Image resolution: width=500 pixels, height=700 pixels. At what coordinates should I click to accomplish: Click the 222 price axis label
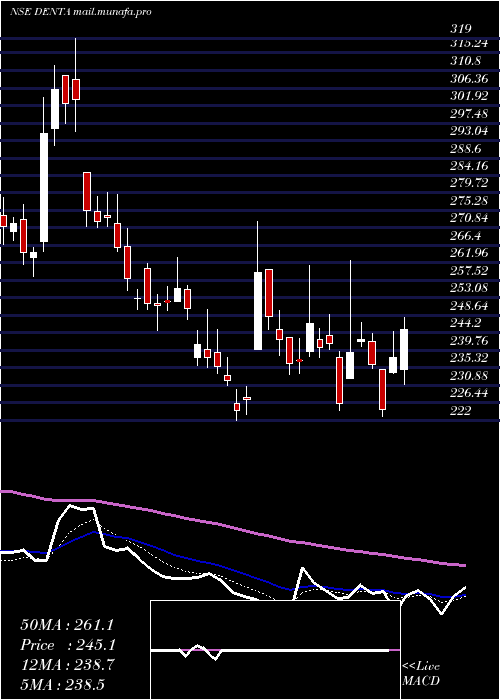pyautogui.click(x=461, y=410)
